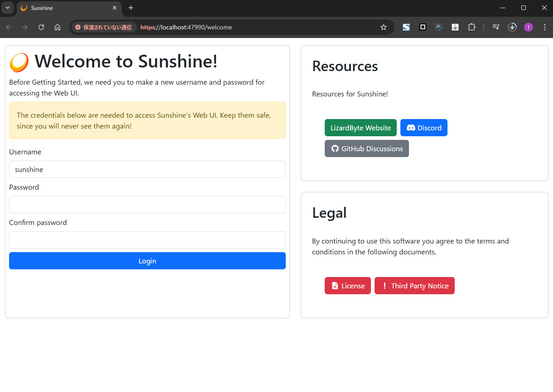Image resolution: width=553 pixels, height=392 pixels.
Task: Open the three-dot Chrome menu
Action: click(544, 27)
